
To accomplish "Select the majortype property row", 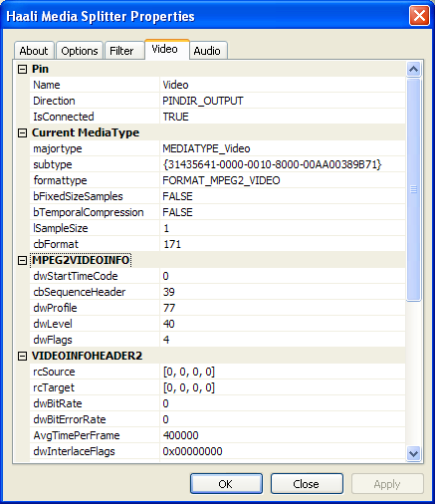I will pos(217,148).
